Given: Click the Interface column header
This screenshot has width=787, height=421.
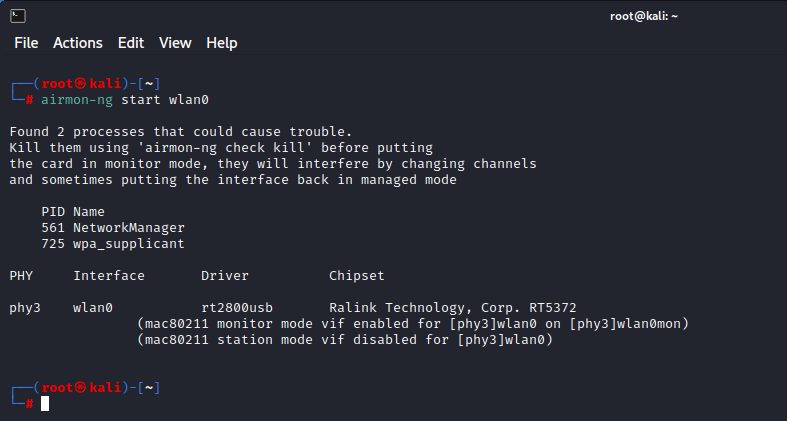Looking at the screenshot, I should (x=109, y=275).
